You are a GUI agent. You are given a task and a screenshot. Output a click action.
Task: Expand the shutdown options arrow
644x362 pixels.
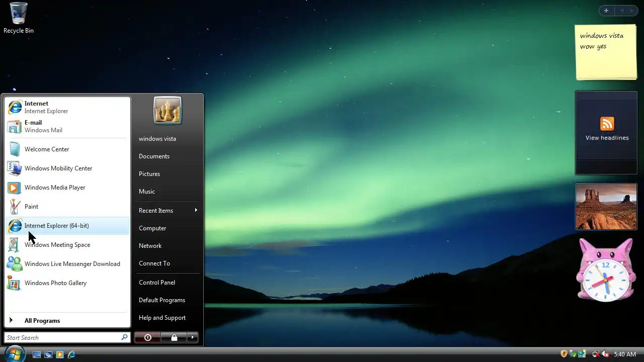193,337
